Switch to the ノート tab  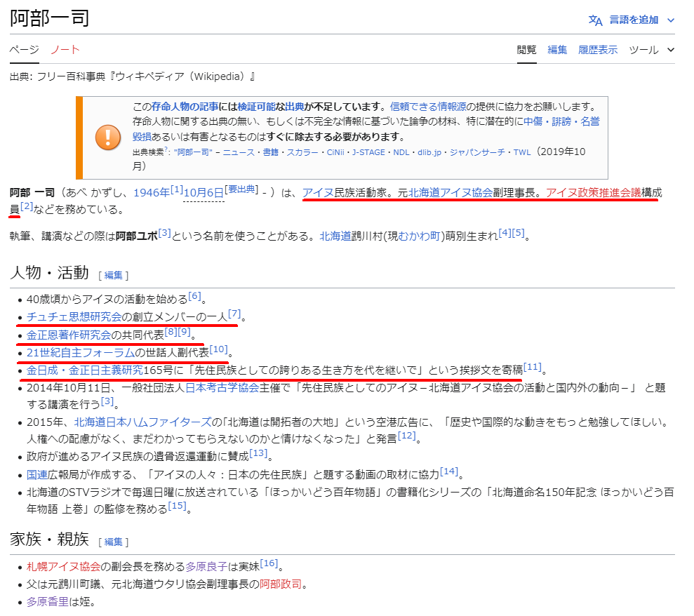tap(65, 50)
